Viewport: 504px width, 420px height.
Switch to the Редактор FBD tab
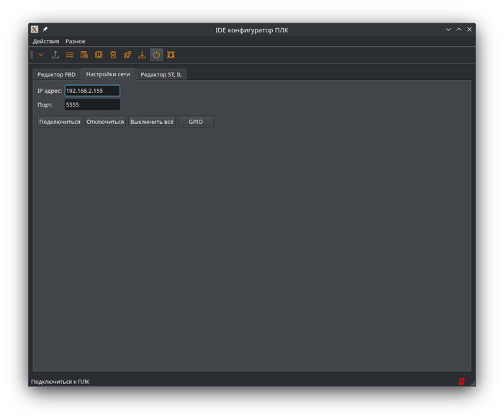click(x=57, y=74)
